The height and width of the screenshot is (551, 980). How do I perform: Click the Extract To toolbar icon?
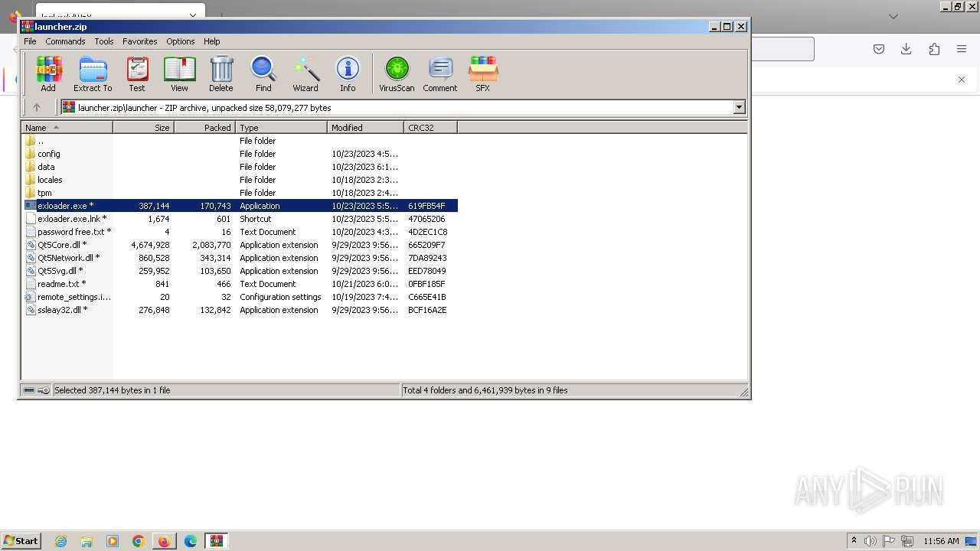coord(93,74)
